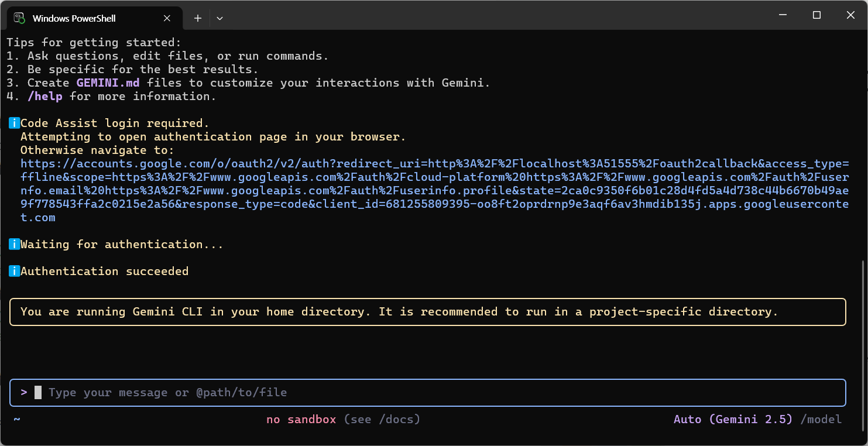Click the /help command text
The width and height of the screenshot is (868, 446).
click(45, 97)
